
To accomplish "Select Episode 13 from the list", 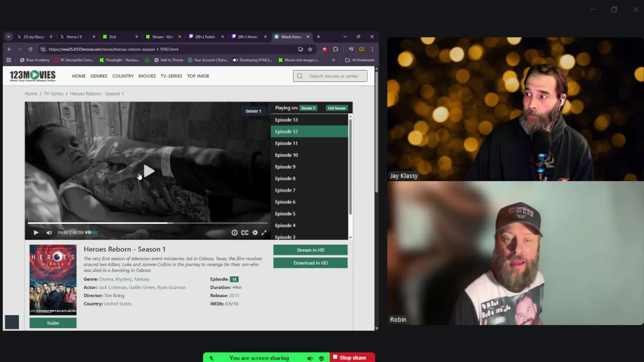I will (x=309, y=120).
